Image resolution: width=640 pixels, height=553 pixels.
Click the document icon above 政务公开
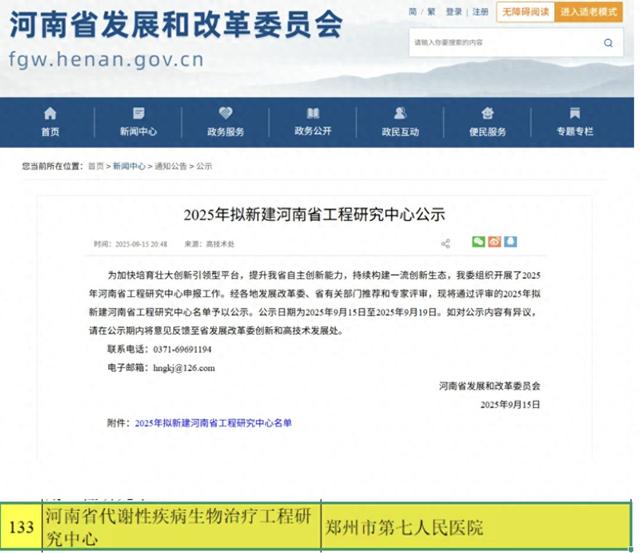click(x=313, y=113)
